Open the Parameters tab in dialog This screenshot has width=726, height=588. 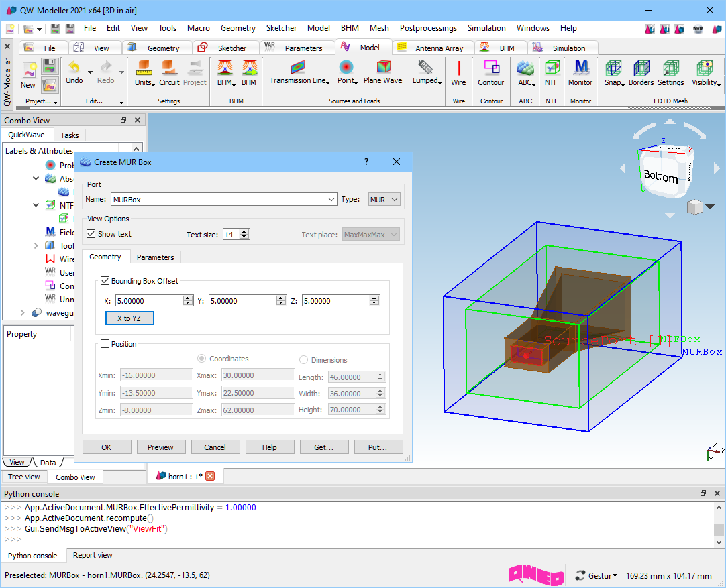156,257
